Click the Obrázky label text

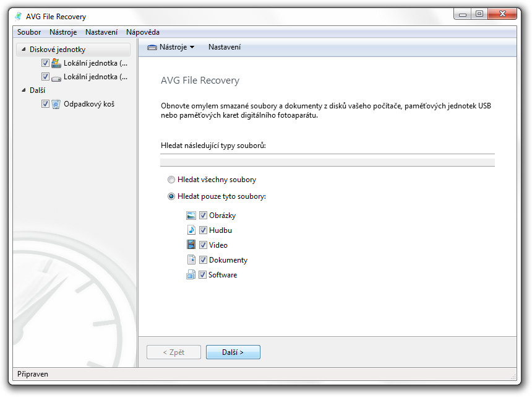(x=223, y=216)
